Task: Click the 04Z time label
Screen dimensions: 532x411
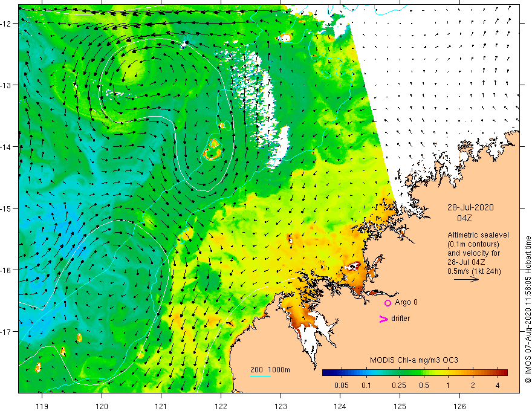Action: pyautogui.click(x=464, y=218)
